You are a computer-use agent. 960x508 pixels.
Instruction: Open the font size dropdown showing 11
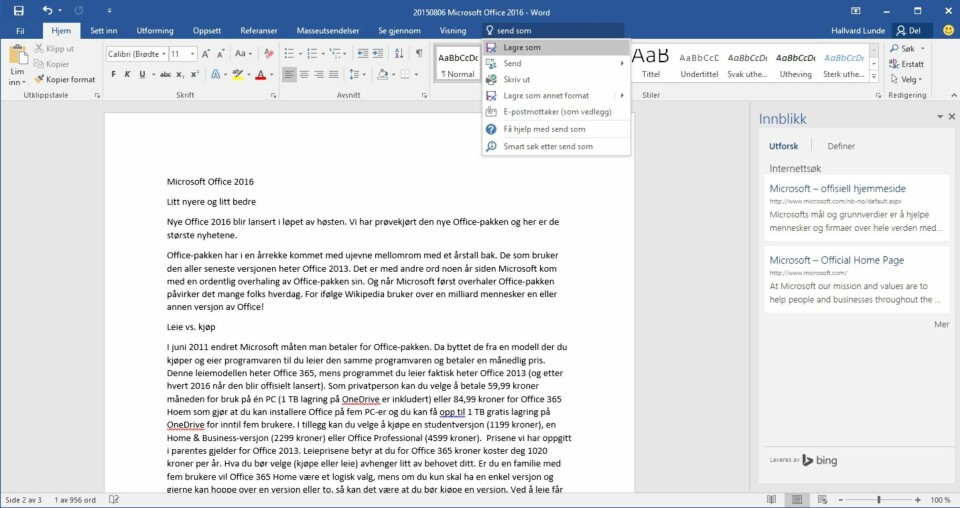tap(182, 53)
